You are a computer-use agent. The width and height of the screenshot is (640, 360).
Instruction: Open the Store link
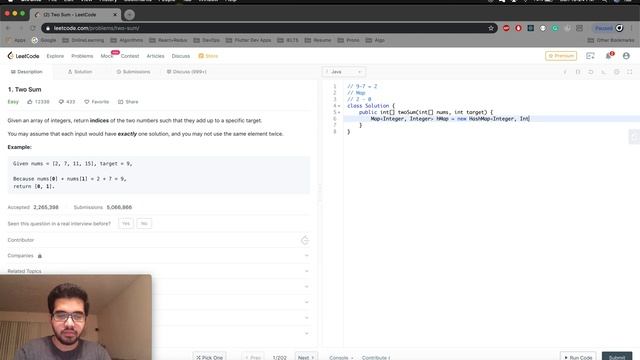point(208,56)
